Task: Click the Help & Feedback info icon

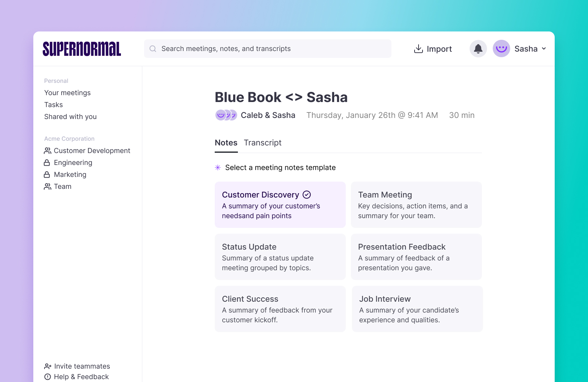Action: pos(47,377)
